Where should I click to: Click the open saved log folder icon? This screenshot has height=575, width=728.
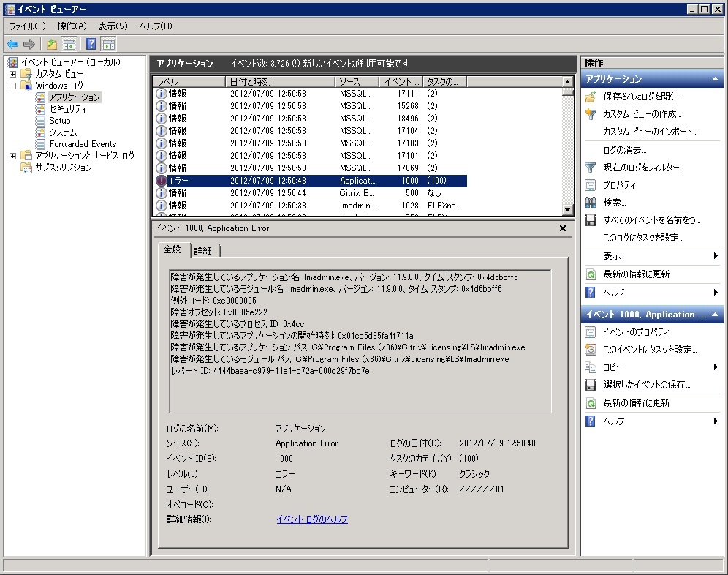[x=591, y=97]
